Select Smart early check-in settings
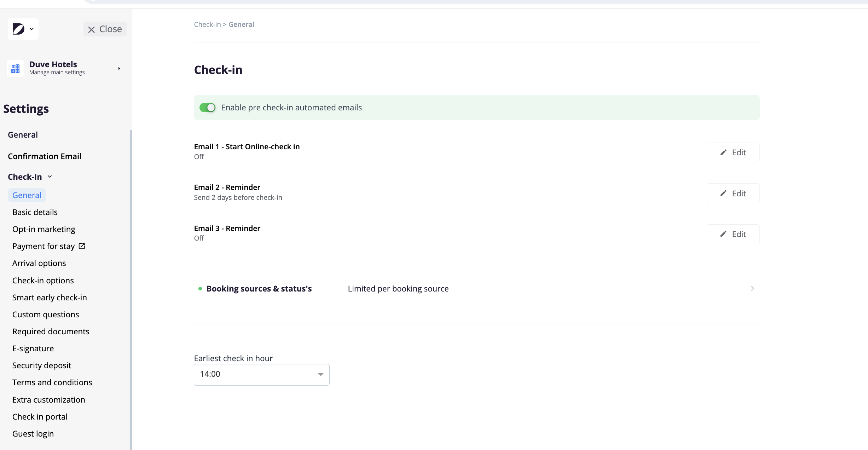This screenshot has height=450, width=868. click(x=50, y=297)
